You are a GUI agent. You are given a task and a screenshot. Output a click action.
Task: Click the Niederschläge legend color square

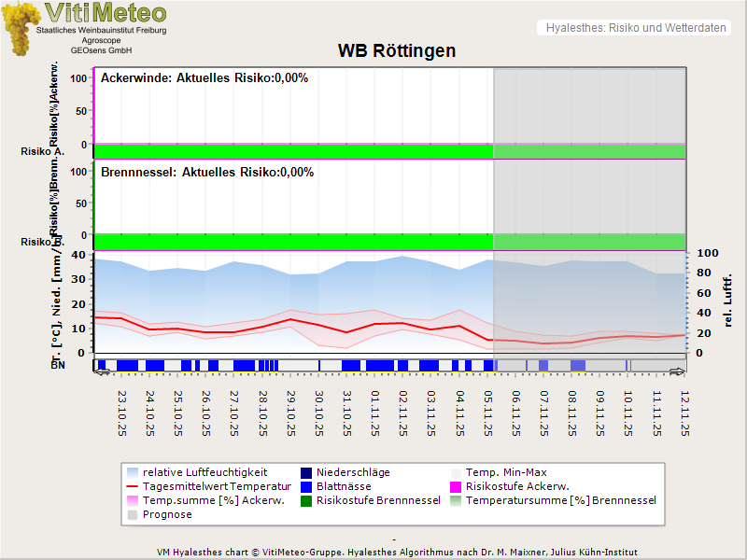pyautogui.click(x=308, y=472)
